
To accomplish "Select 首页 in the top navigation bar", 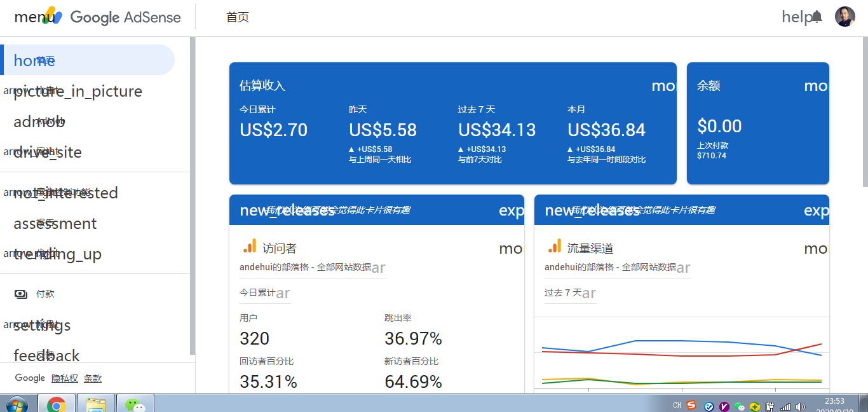I will point(238,17).
